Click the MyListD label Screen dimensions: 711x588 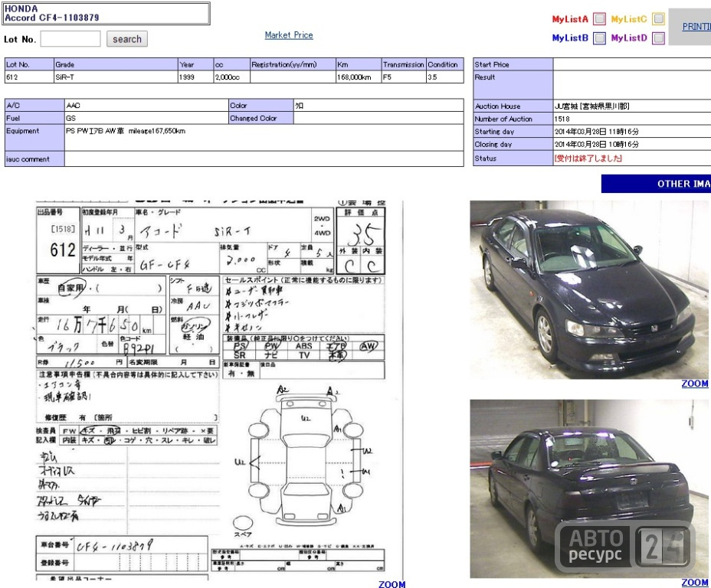coord(629,38)
